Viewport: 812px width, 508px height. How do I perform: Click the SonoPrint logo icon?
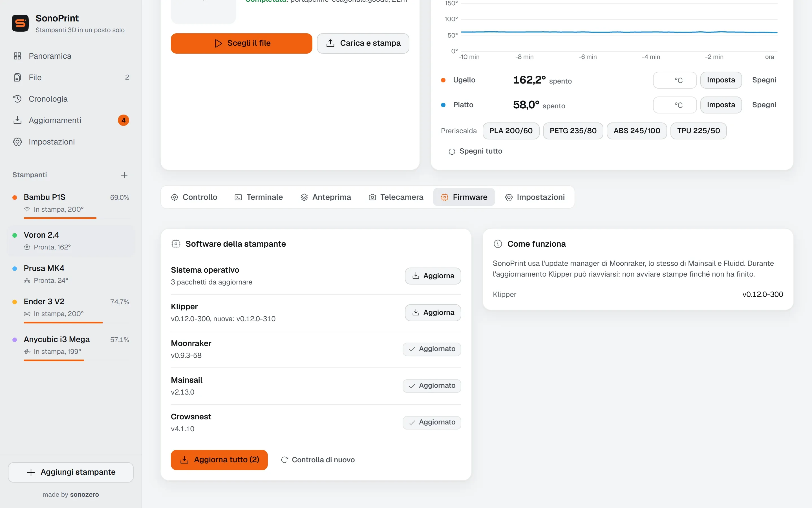click(x=20, y=23)
